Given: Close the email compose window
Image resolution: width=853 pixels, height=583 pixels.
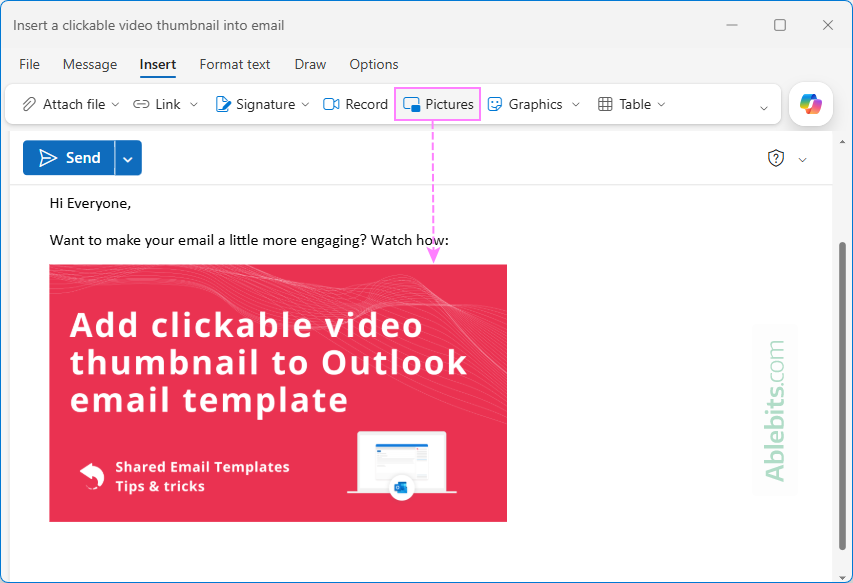Looking at the screenshot, I should point(827,25).
